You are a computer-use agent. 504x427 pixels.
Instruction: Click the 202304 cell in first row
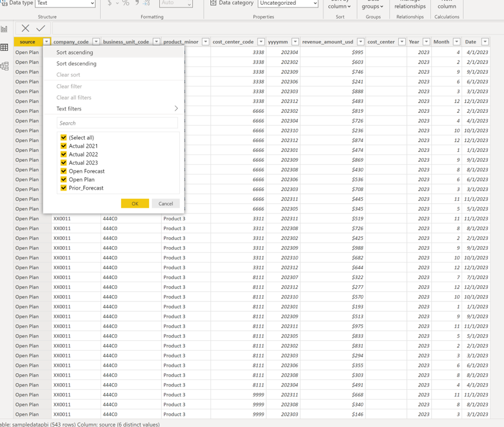point(283,52)
